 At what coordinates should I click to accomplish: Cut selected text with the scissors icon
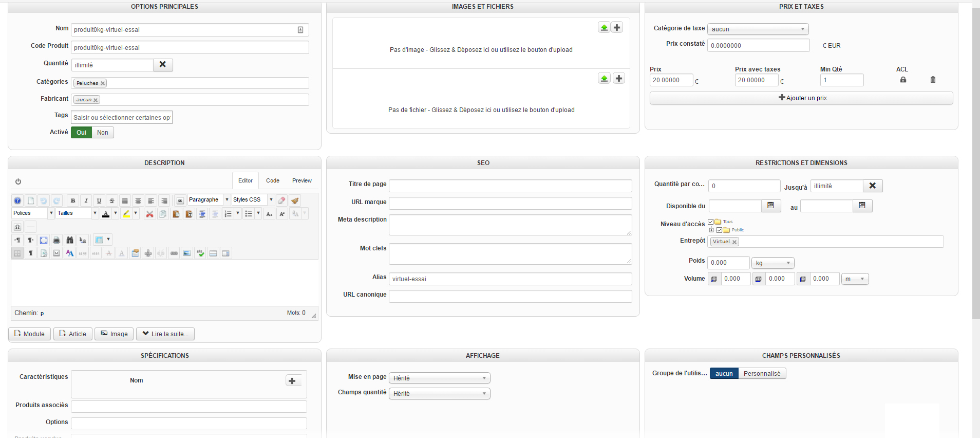[150, 214]
